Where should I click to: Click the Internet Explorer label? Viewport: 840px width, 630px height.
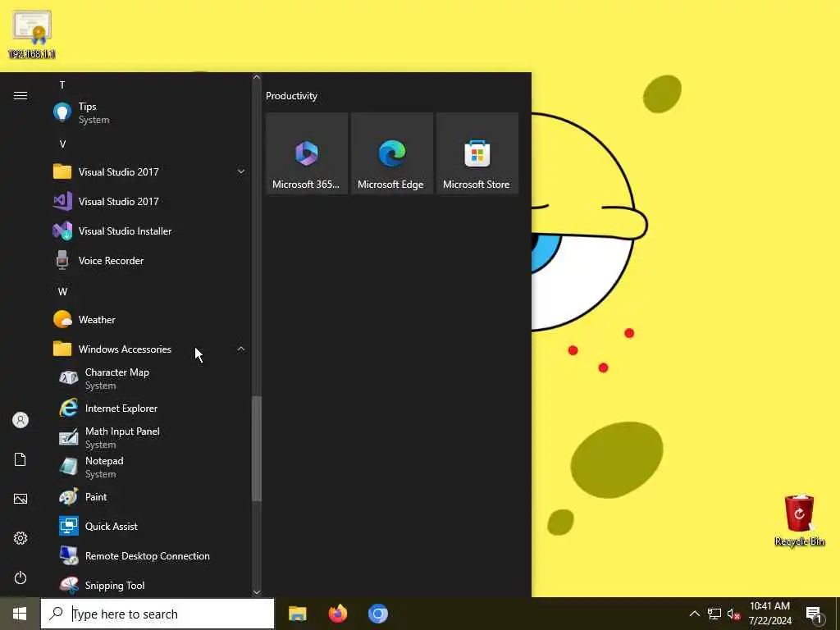121,409
